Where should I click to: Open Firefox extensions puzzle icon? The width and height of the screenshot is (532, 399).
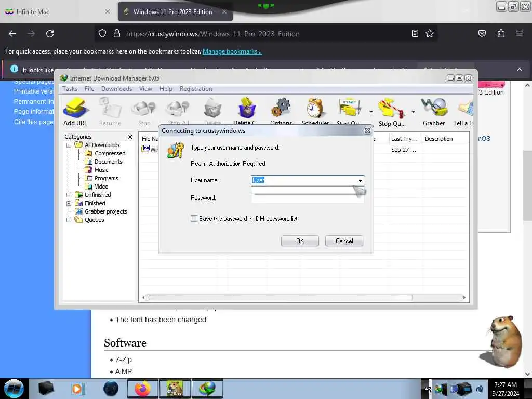coord(501,33)
